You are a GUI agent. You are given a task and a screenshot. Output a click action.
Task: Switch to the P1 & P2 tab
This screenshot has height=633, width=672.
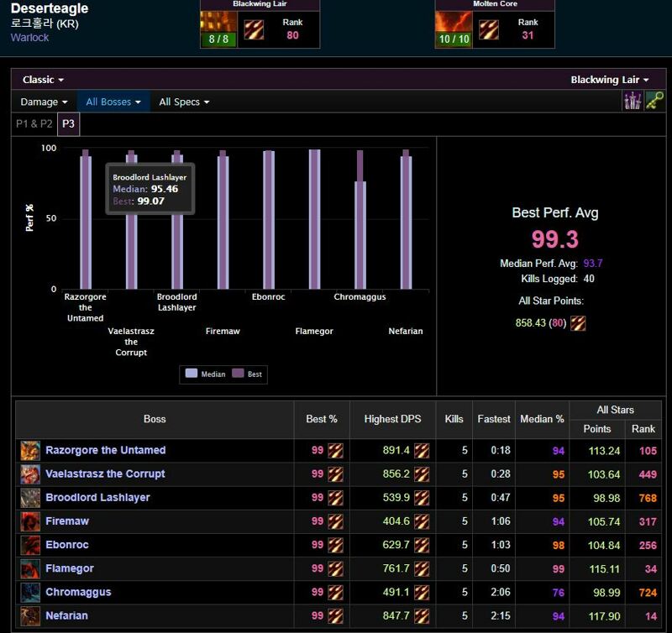coord(34,123)
